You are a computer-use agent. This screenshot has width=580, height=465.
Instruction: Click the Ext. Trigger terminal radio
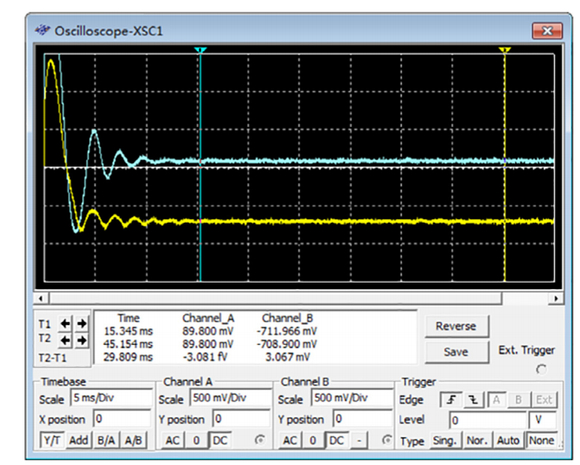pyautogui.click(x=541, y=369)
